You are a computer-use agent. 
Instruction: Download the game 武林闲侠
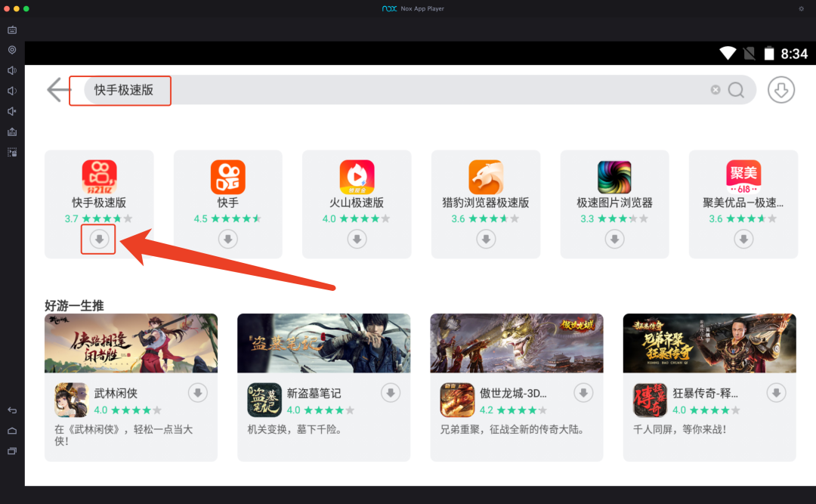[x=198, y=393]
